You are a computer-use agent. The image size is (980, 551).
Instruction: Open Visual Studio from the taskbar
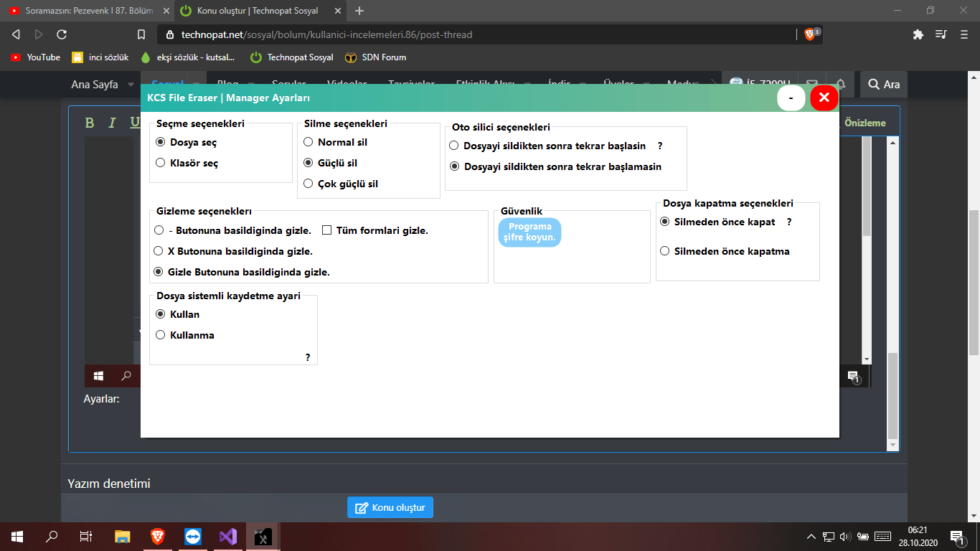228,537
